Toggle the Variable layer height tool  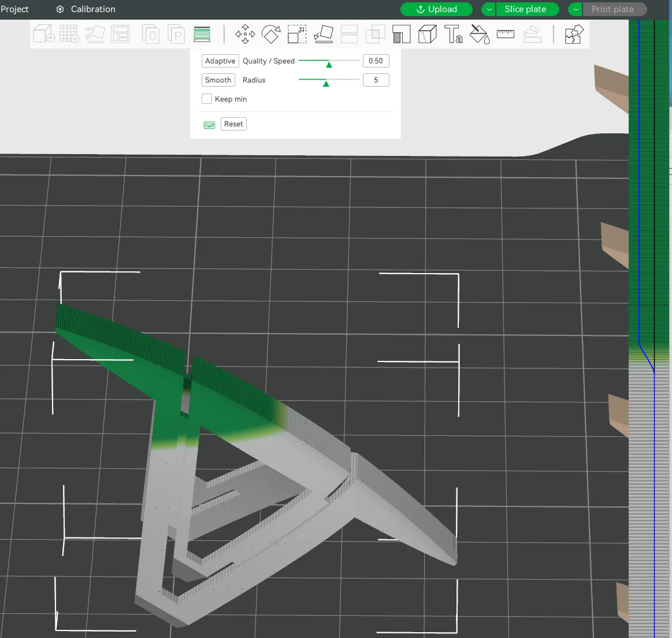(202, 35)
